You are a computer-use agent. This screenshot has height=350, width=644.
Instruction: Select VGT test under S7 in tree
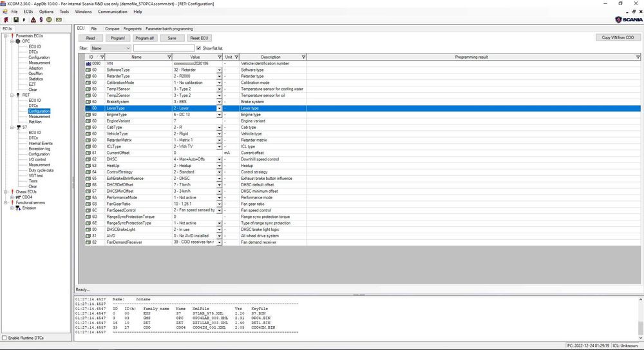(35, 175)
